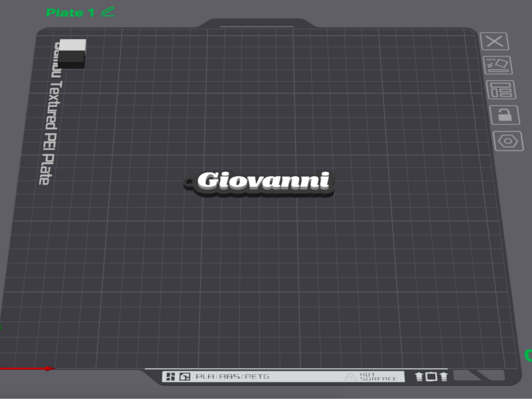
Task: Toggle the plate lock icon
Action: [504, 115]
